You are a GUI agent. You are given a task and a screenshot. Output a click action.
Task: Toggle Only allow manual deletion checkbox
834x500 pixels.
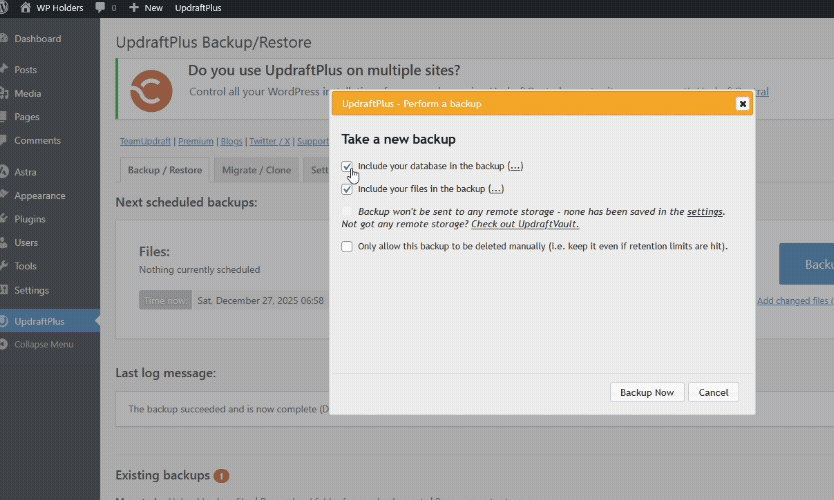coord(347,246)
